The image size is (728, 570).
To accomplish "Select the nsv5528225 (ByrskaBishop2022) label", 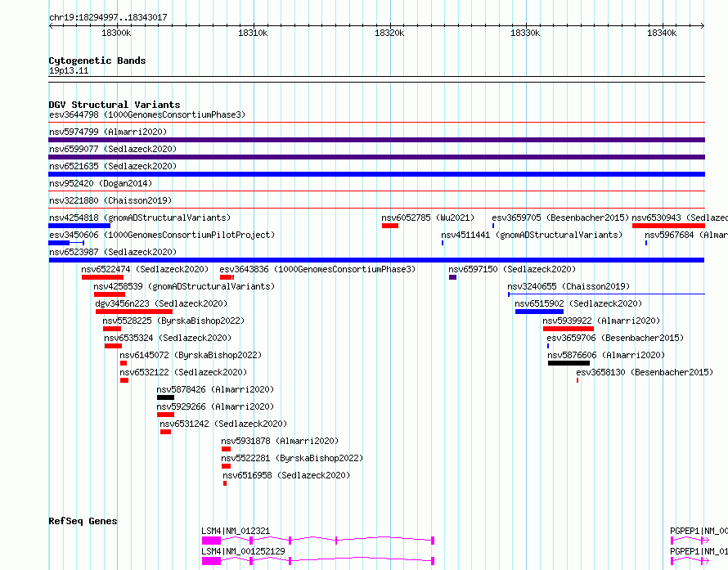I will pyautogui.click(x=173, y=321).
